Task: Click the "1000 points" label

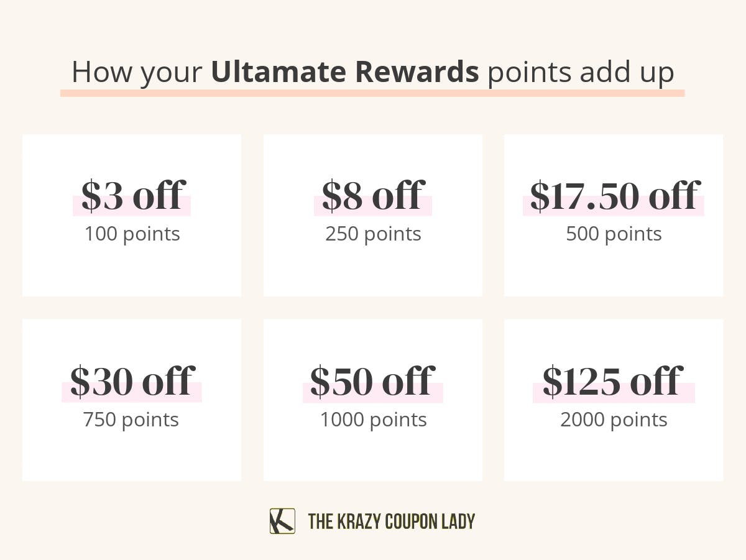Action: click(373, 420)
